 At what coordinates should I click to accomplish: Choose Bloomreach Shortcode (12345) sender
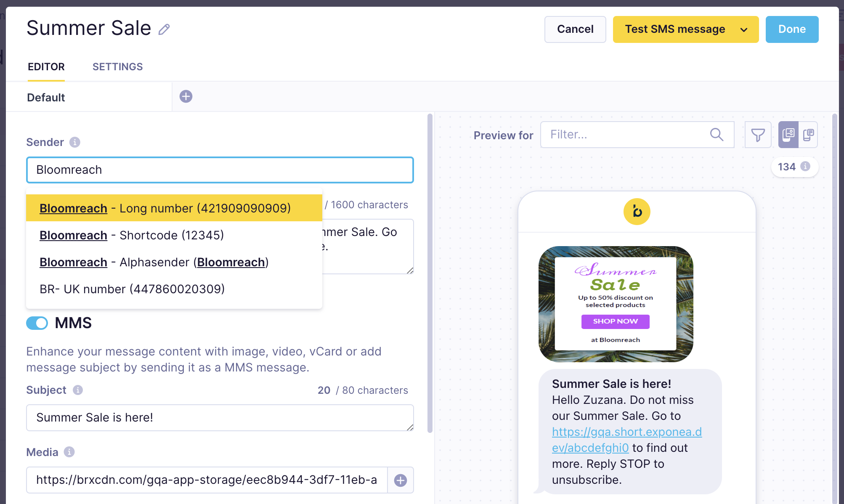132,235
